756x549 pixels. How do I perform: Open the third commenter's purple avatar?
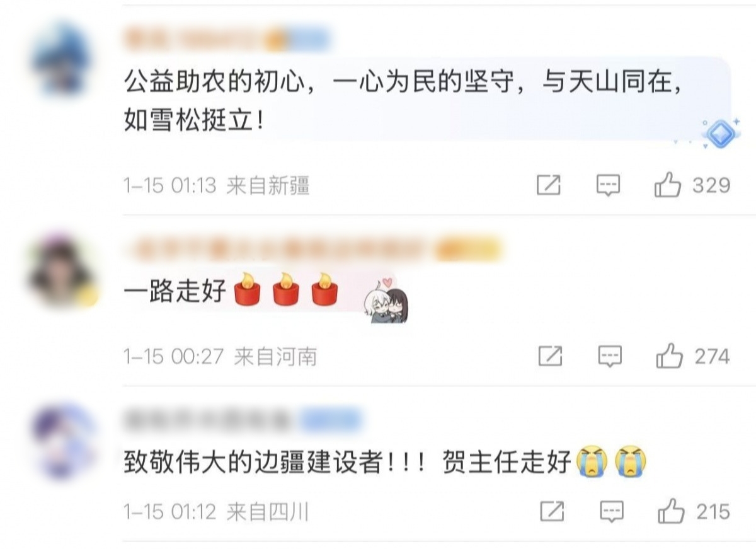[62, 441]
